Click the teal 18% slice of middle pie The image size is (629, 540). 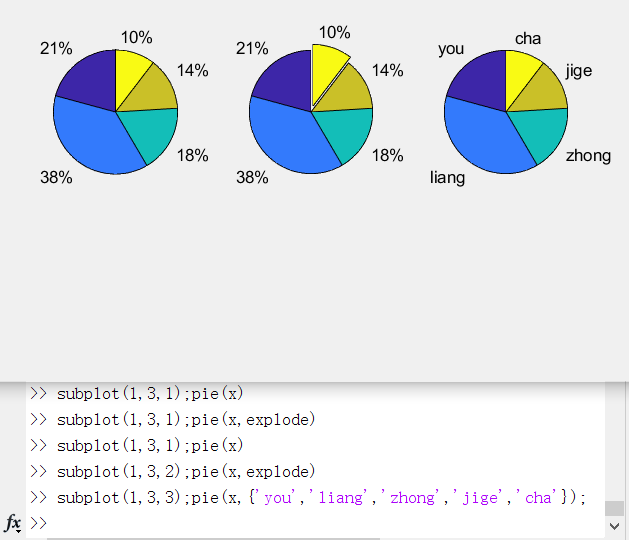pyautogui.click(x=348, y=132)
